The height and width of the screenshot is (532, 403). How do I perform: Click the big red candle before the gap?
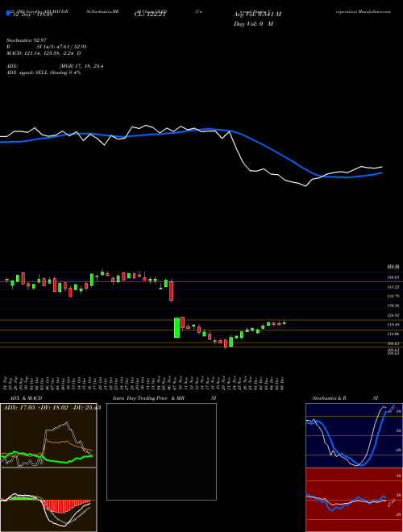click(x=172, y=291)
